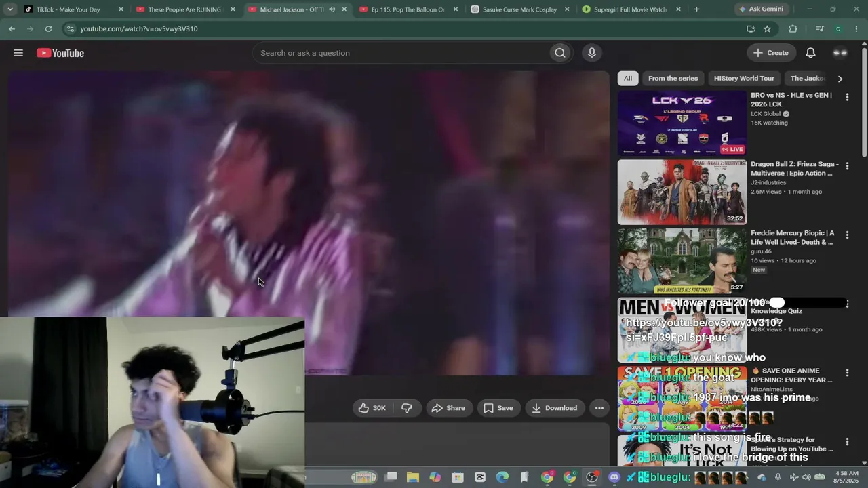Open File Explorer from the taskbar
This screenshot has width=868, height=488.
point(413,477)
